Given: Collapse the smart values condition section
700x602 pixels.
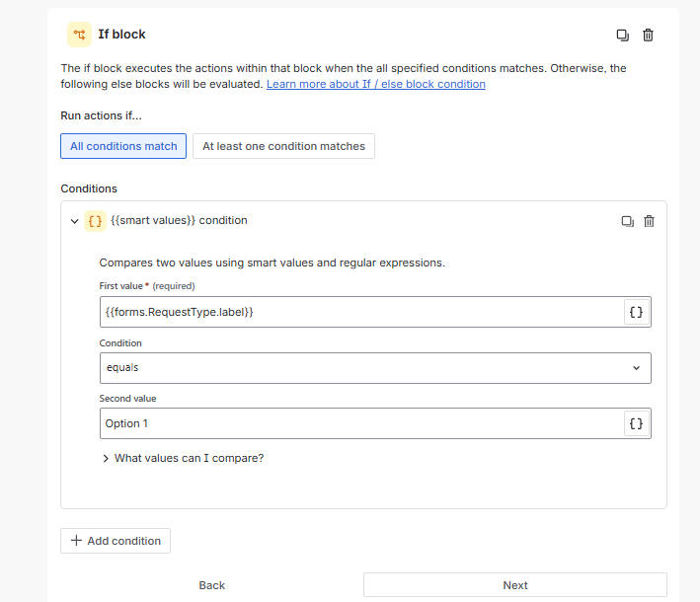Looking at the screenshot, I should [x=75, y=221].
